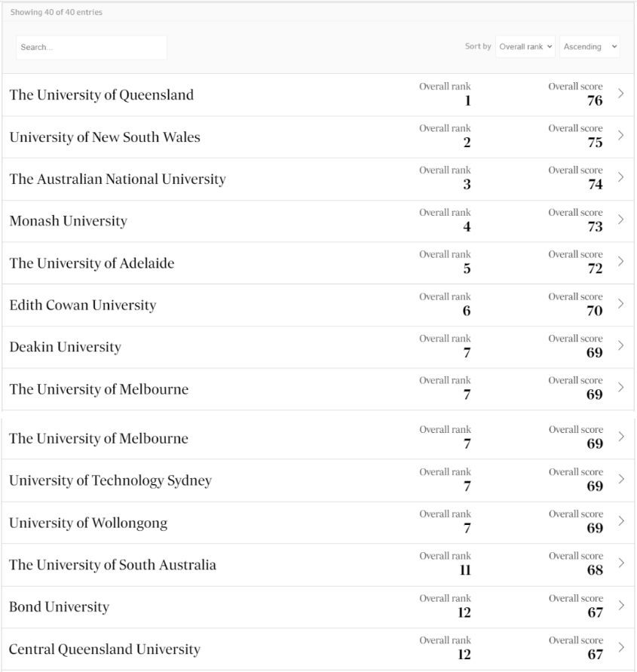Open The University of Adelaide entry
This screenshot has width=637, height=672.
tap(92, 263)
